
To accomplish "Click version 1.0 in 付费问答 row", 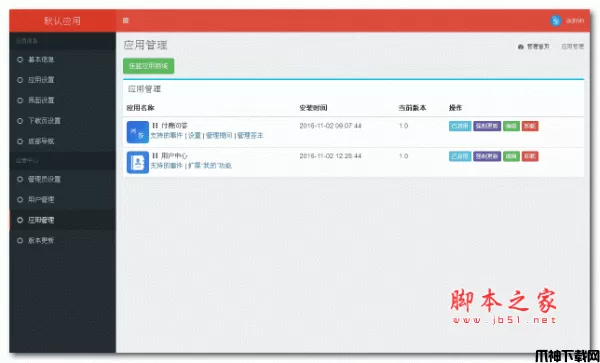I will [403, 126].
